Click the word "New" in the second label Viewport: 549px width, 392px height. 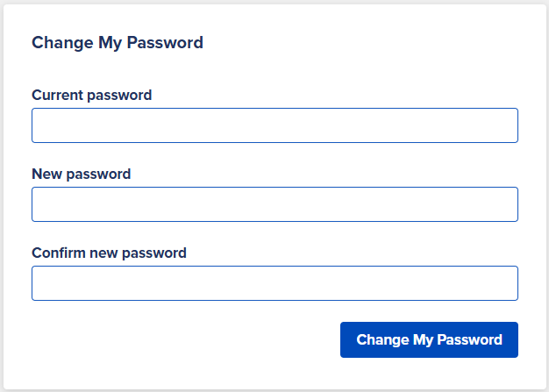(46, 174)
